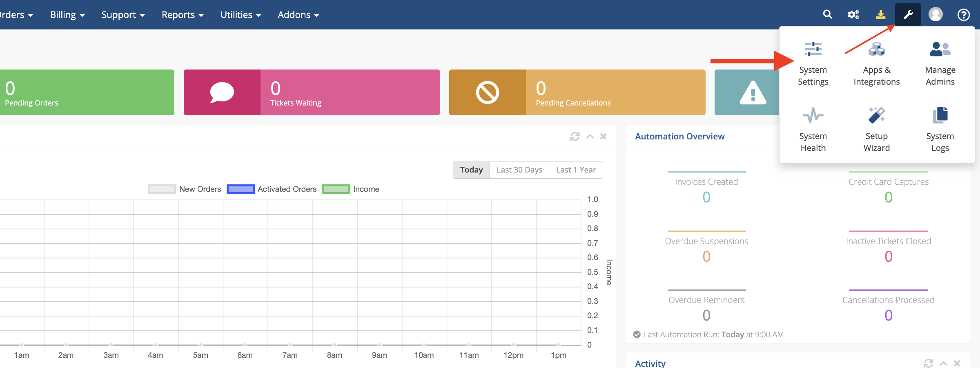Open Apps & Integrations

[876, 64]
